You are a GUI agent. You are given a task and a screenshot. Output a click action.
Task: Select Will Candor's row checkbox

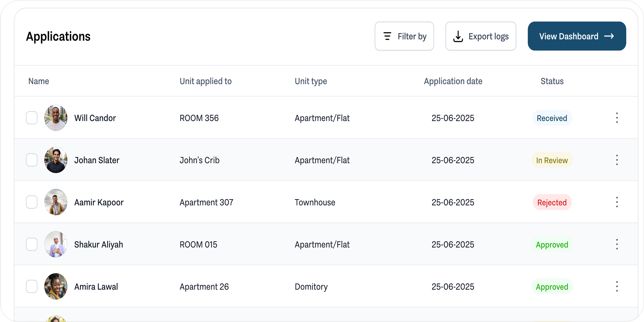click(32, 118)
